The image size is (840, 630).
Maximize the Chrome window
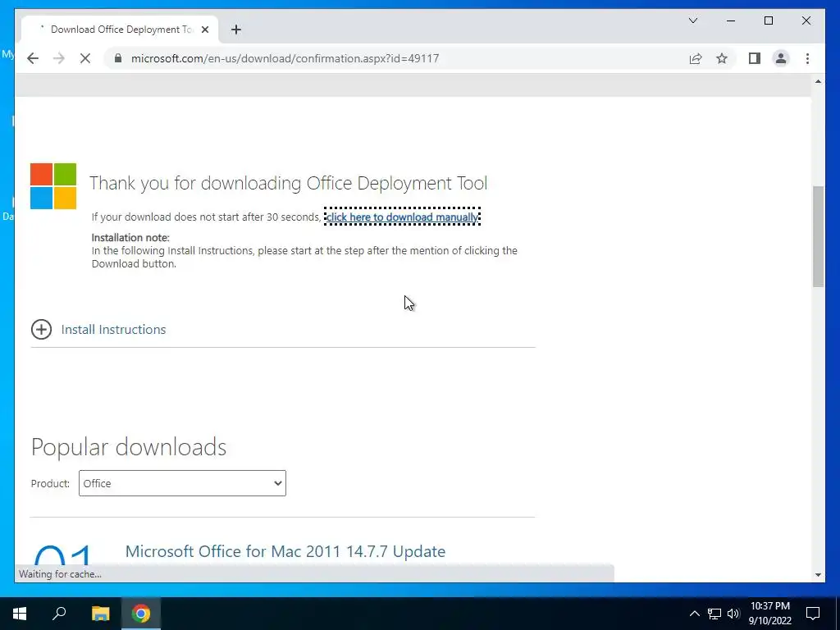(x=768, y=21)
